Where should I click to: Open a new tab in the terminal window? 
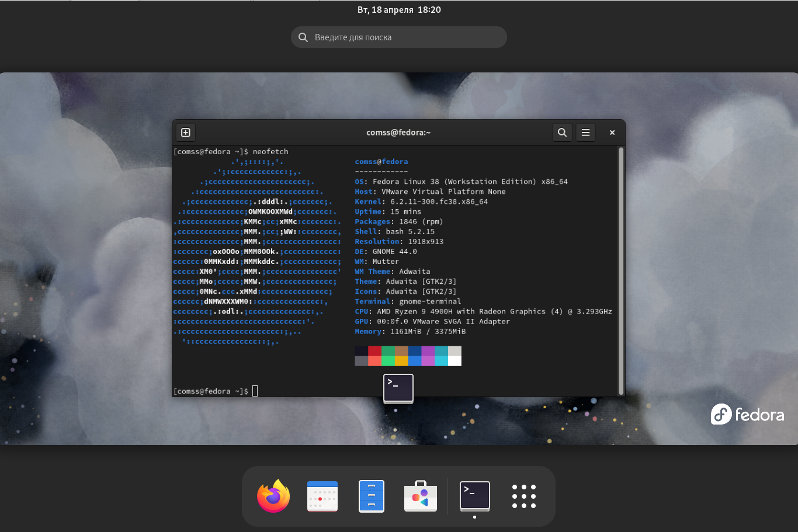186,133
